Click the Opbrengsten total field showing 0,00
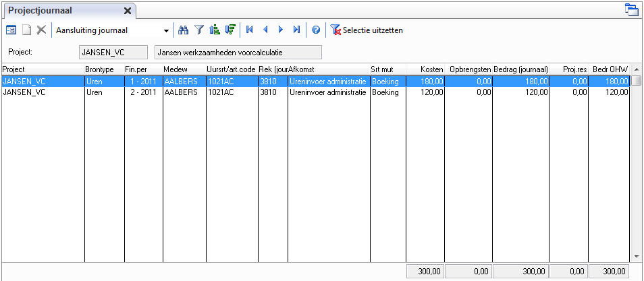 468,271
